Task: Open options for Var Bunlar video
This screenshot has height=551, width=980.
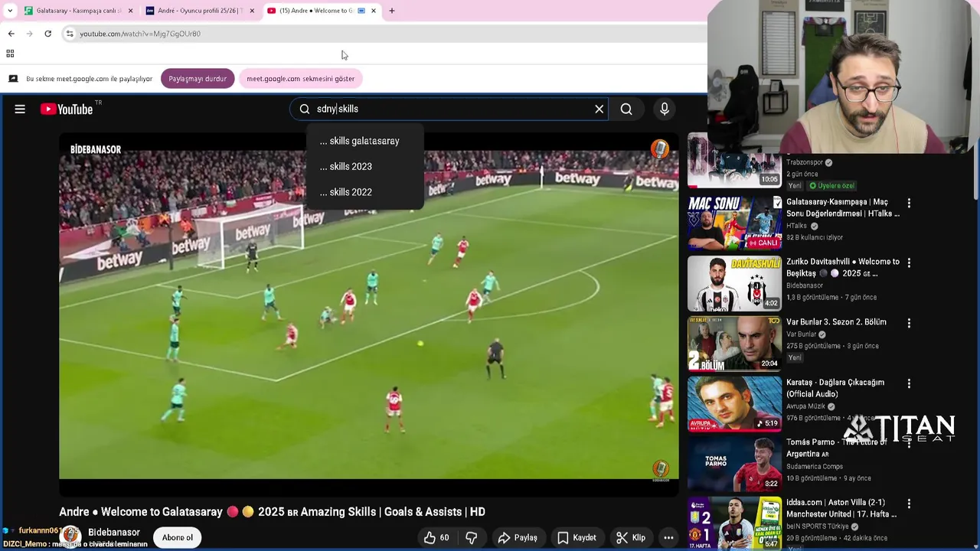Action: pos(909,324)
